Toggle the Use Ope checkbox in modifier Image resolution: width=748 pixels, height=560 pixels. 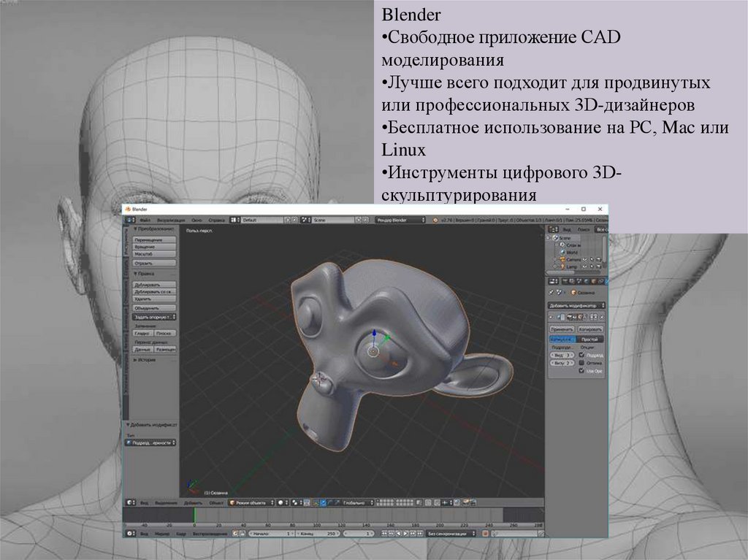tap(581, 371)
